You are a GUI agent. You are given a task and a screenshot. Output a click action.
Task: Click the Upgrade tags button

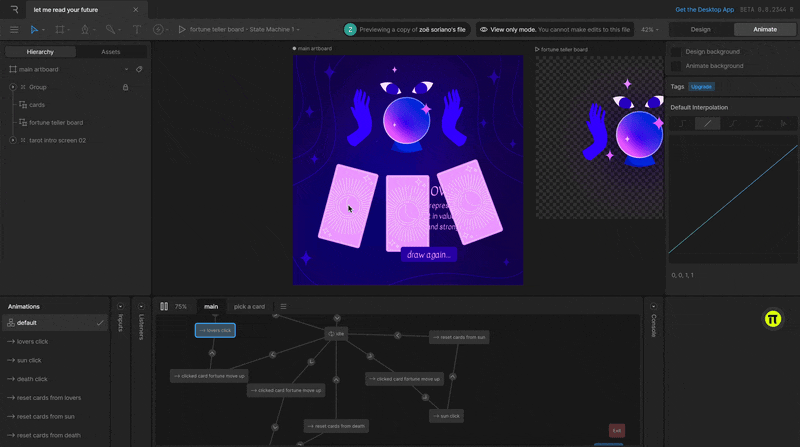pos(702,87)
